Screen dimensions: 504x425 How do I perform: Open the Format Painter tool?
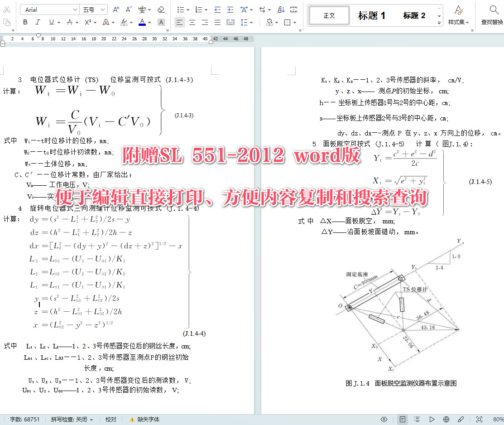(7, 22)
